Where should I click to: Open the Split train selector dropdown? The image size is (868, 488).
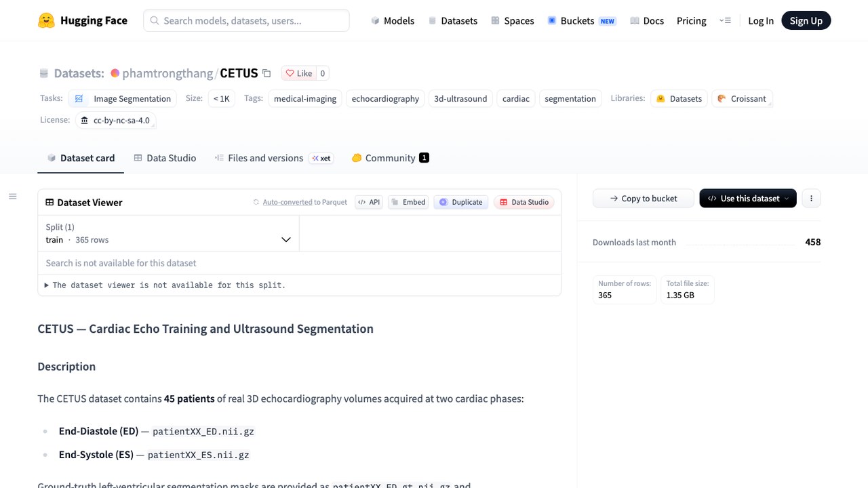tap(168, 233)
